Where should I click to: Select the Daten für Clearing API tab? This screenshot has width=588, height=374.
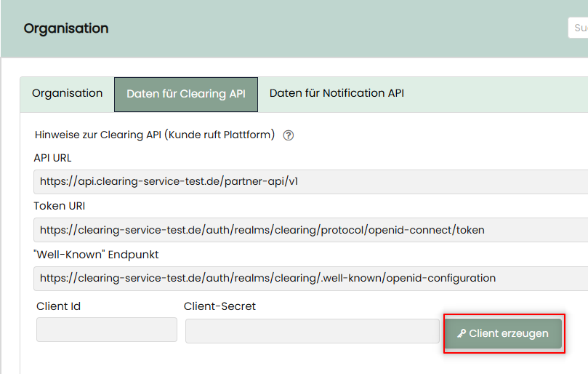coord(186,95)
